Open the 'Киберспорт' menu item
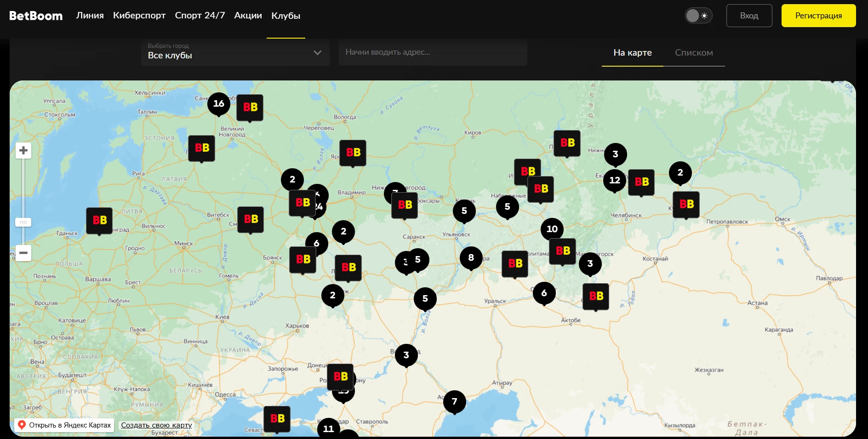The height and width of the screenshot is (439, 868). pos(139,16)
